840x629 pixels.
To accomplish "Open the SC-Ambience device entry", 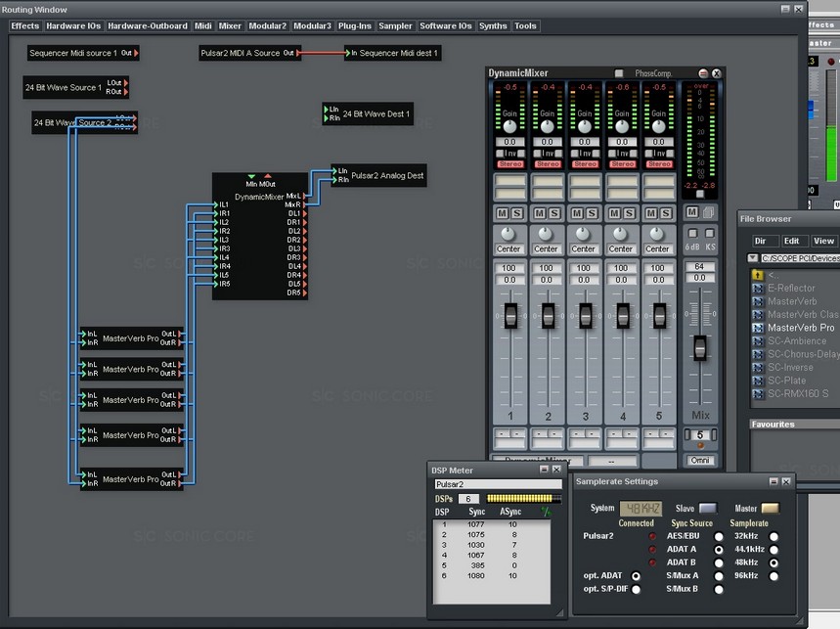I will coord(797,341).
